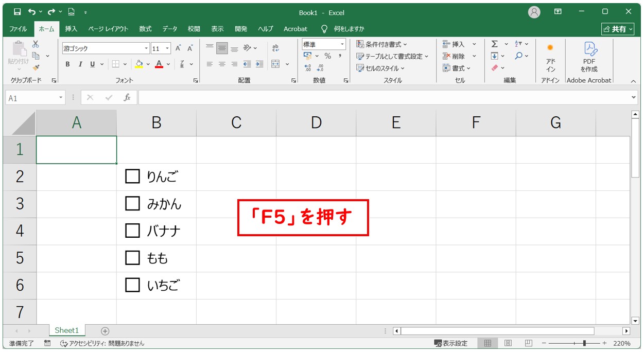Screen dimensions: 644x352
Task: Click the Borders icon
Action: (x=116, y=64)
